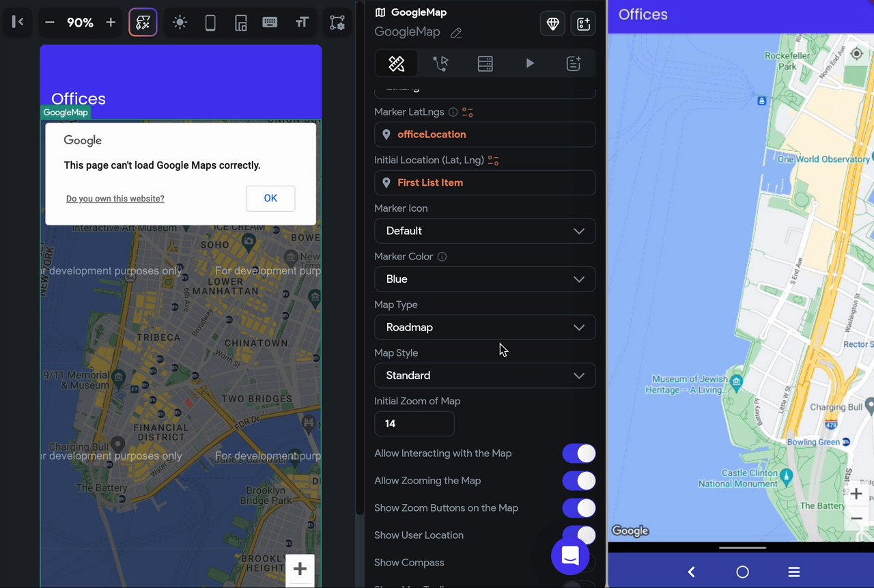This screenshot has height=588, width=874.
Task: Click the Offices title in preview app bar
Action: pyautogui.click(x=643, y=14)
